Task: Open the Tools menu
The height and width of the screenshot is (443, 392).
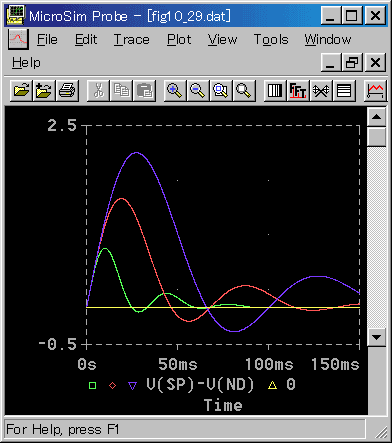Action: pyautogui.click(x=271, y=40)
